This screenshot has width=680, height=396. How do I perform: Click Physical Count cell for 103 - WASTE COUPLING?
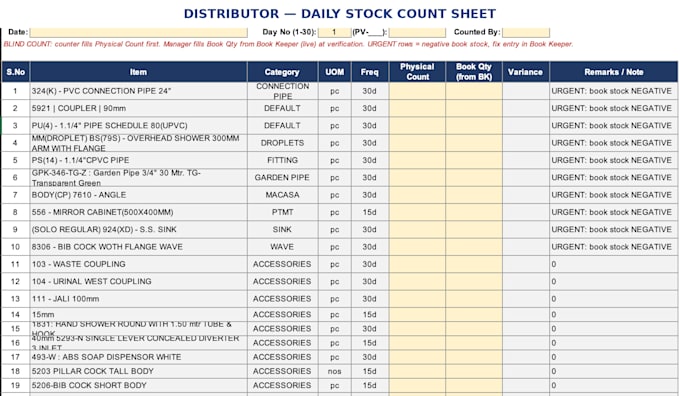click(x=417, y=264)
